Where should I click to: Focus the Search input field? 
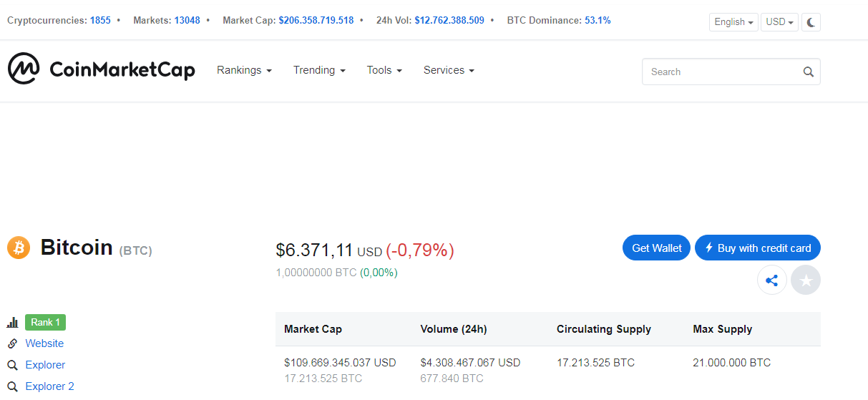[x=721, y=72]
